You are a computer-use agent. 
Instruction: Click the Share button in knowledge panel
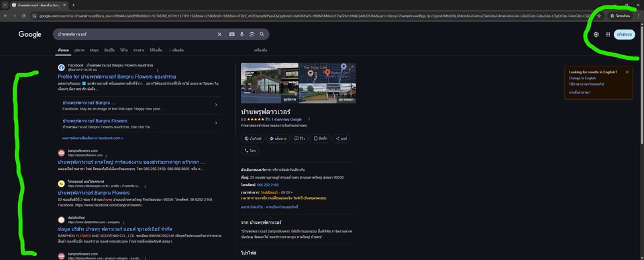[x=341, y=138]
